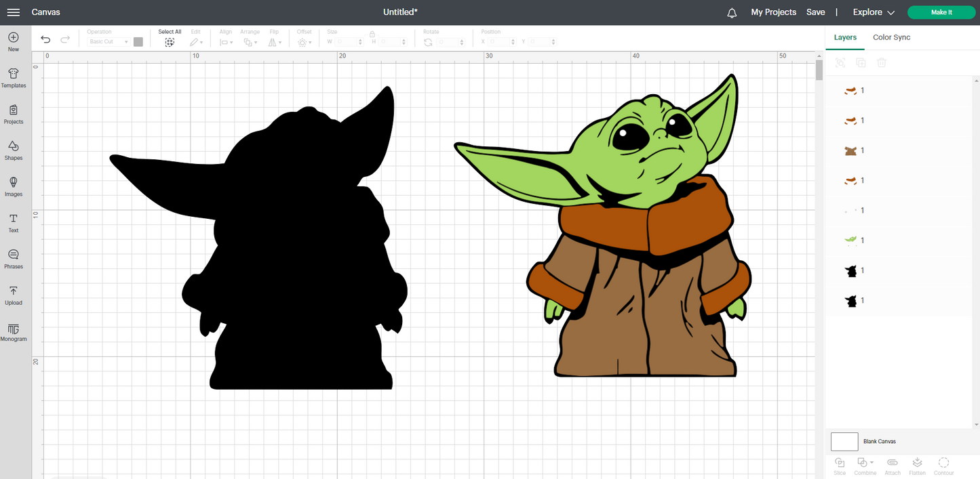
Task: Click the notifications bell icon
Action: coord(732,12)
